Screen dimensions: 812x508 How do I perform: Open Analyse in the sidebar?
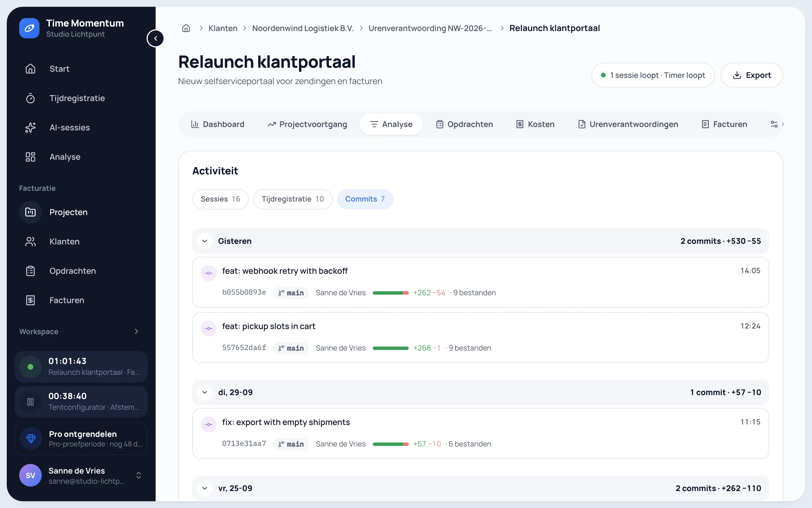tap(81, 157)
